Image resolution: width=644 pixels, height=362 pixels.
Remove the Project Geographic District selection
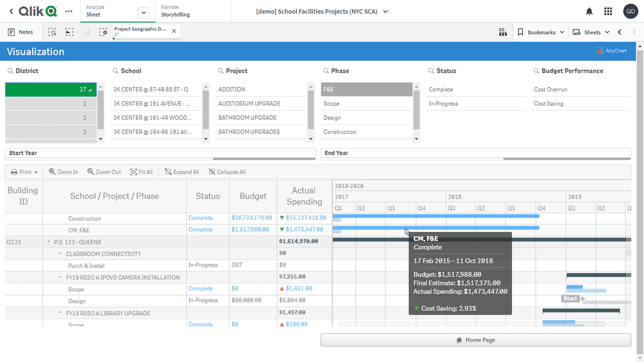pos(174,31)
